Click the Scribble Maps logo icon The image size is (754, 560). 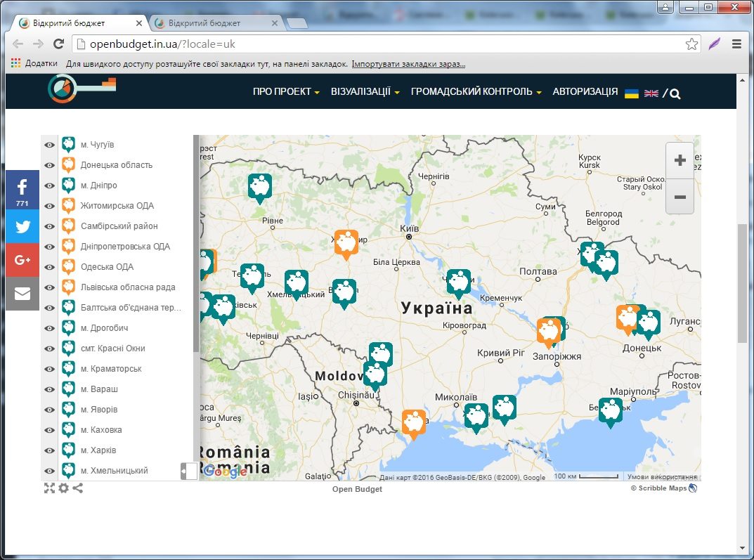pos(693,488)
